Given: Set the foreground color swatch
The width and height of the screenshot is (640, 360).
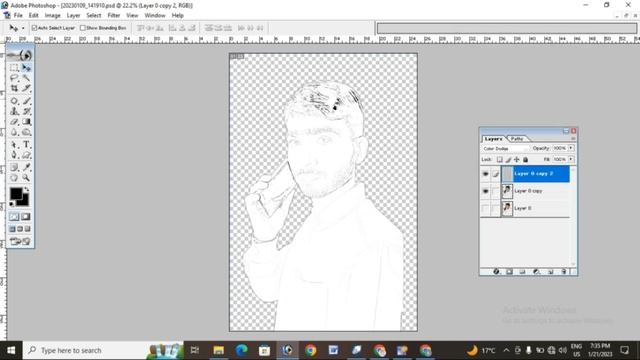Looking at the screenshot, I should [16, 193].
